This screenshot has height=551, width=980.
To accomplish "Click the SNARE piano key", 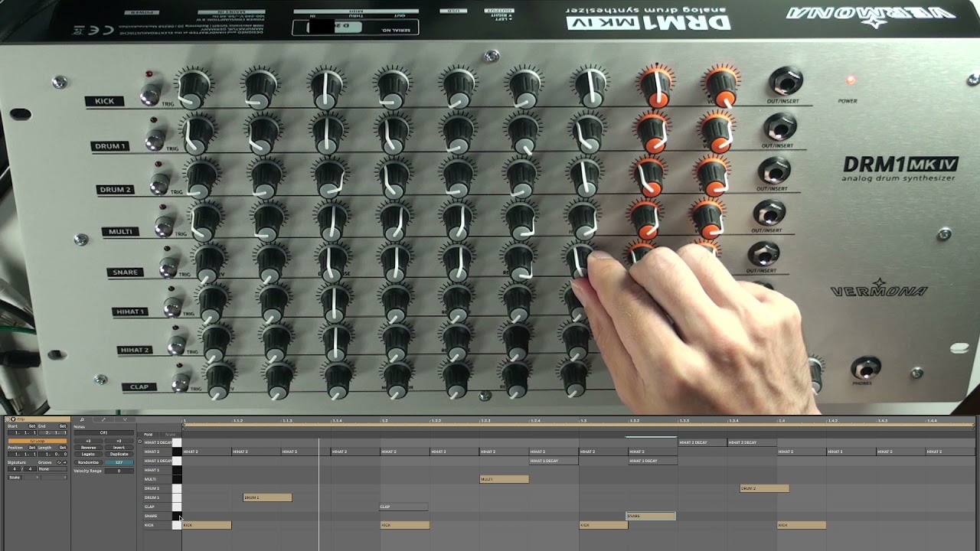I will (x=177, y=516).
